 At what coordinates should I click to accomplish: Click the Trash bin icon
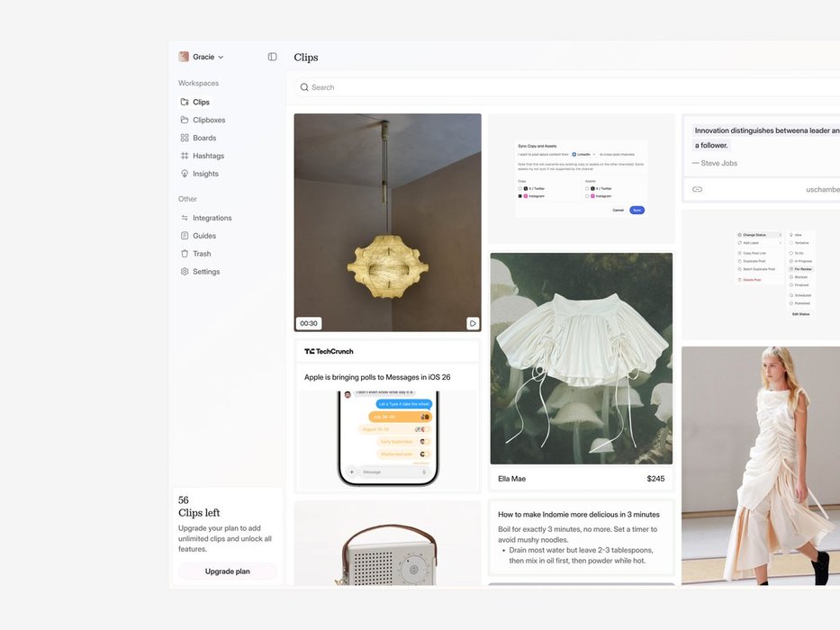tap(185, 254)
